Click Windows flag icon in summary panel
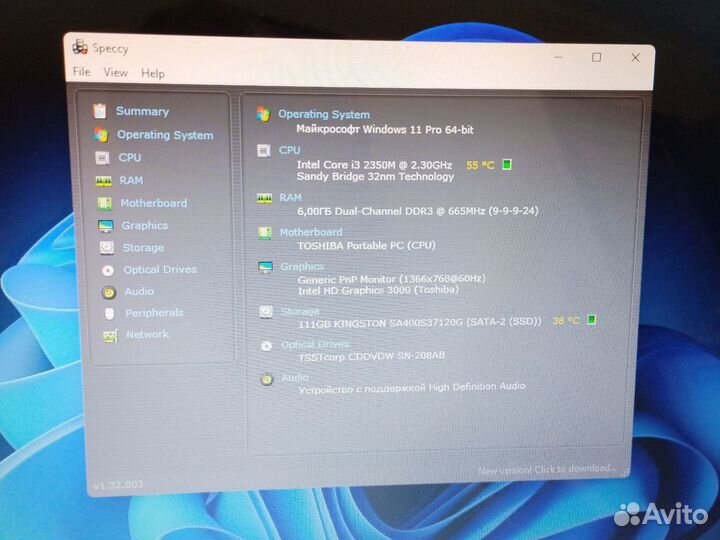 click(x=263, y=114)
